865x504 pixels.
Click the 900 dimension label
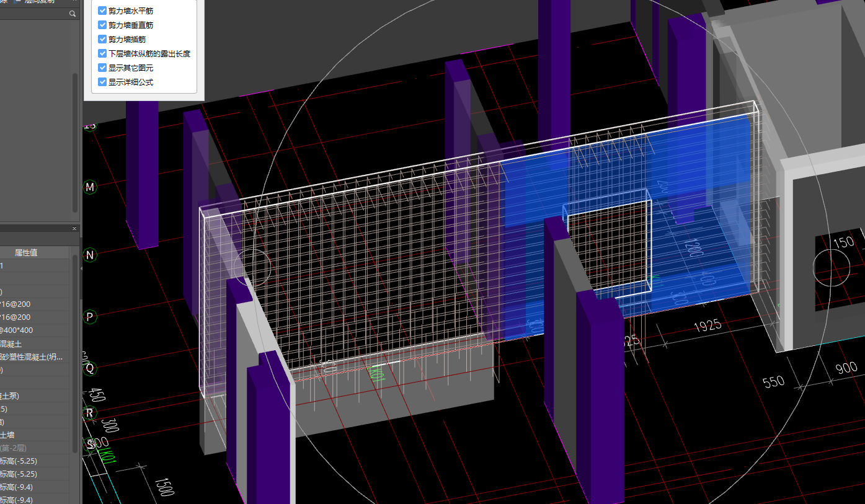pyautogui.click(x=846, y=368)
